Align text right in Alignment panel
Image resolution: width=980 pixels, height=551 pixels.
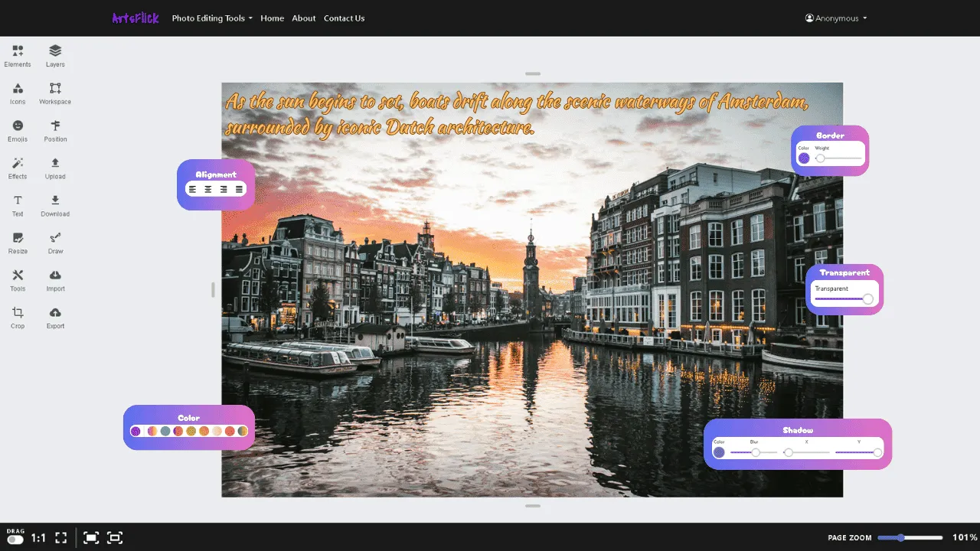pos(224,189)
